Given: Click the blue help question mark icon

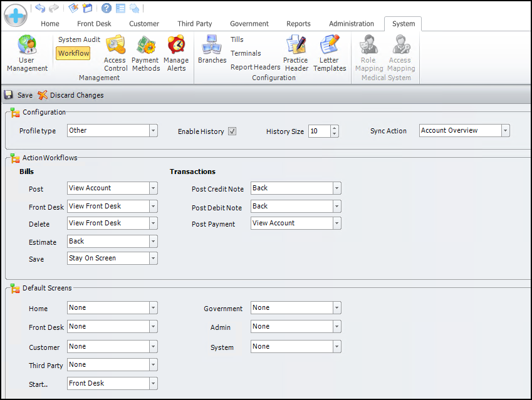Looking at the screenshot, I should point(107,8).
